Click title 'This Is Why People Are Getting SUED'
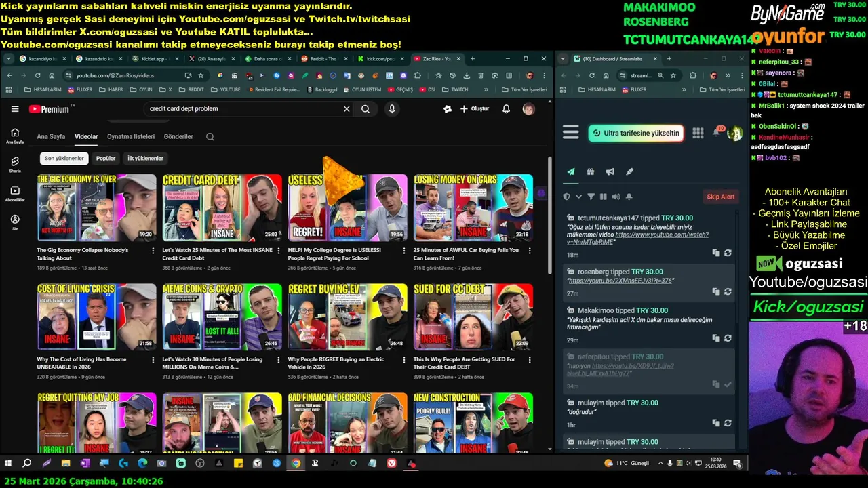This screenshot has width=868, height=488. 465,363
